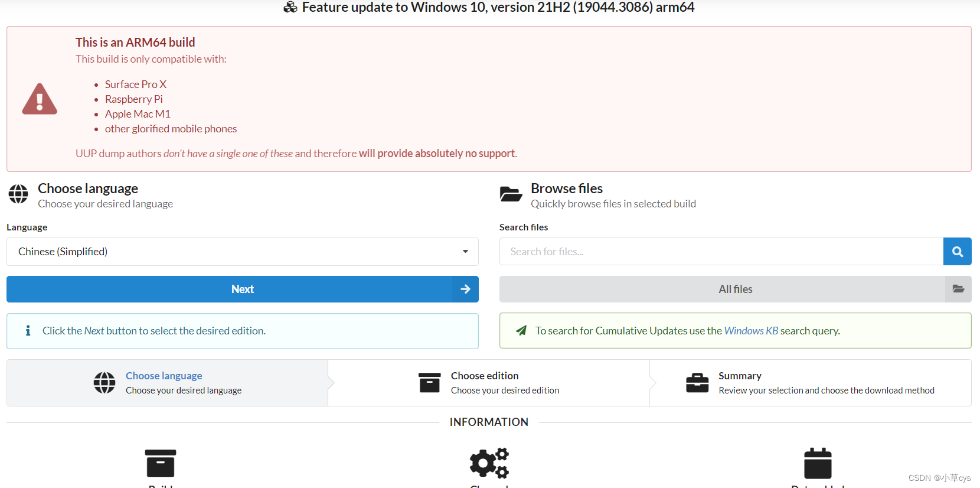Click the paper plane icon in tip box
Image resolution: width=980 pixels, height=488 pixels.
pos(521,330)
